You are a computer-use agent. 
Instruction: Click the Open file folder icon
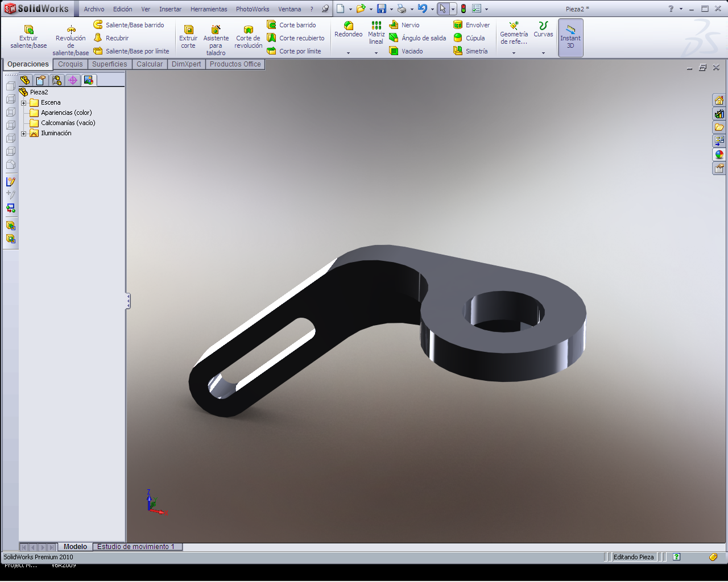tap(361, 9)
